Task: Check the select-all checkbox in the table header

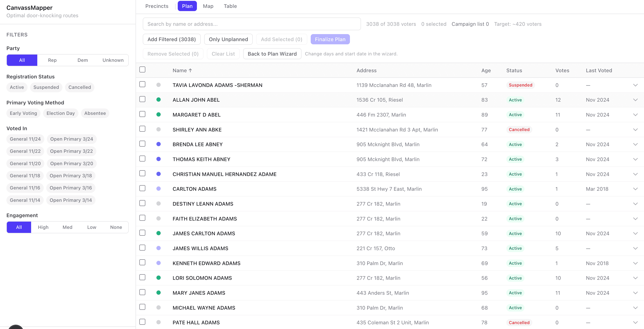Action: (142, 69)
